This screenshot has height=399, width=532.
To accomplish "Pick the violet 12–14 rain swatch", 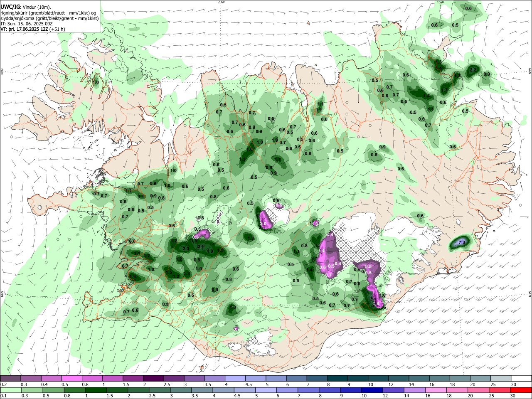I will (394, 390).
